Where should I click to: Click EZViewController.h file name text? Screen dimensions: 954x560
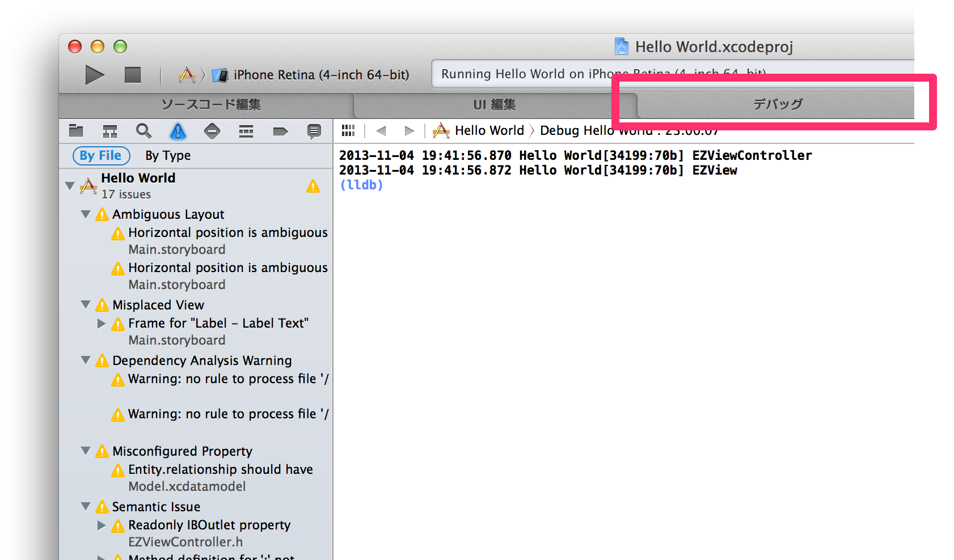pyautogui.click(x=185, y=542)
